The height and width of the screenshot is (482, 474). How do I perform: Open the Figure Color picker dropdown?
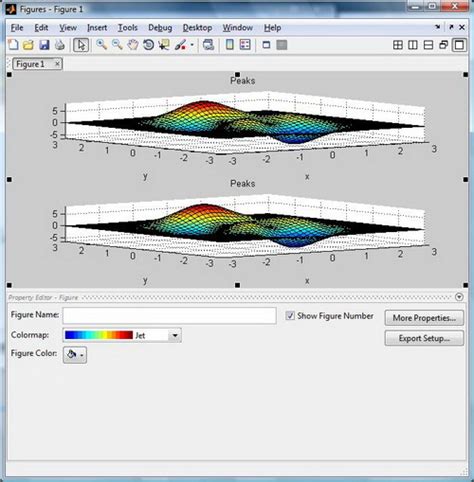(x=75, y=354)
